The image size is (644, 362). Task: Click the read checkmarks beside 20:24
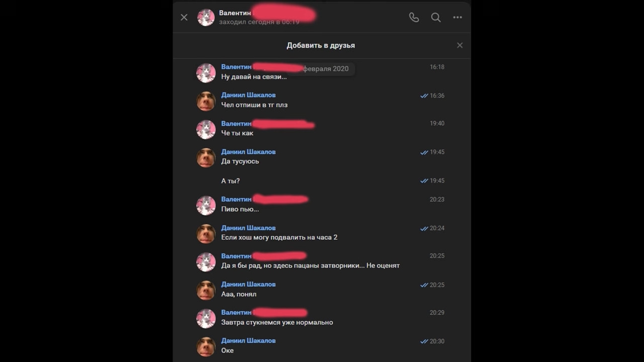[x=424, y=228]
